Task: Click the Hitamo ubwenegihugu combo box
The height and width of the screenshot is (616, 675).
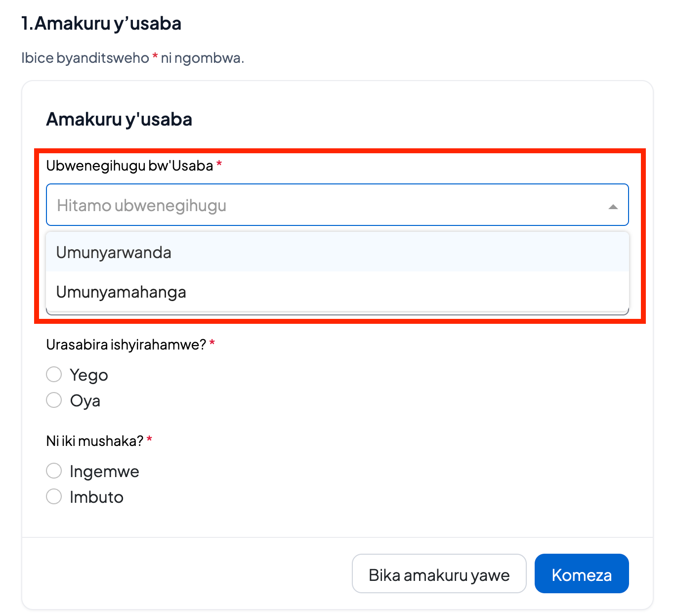Action: pyautogui.click(x=337, y=205)
